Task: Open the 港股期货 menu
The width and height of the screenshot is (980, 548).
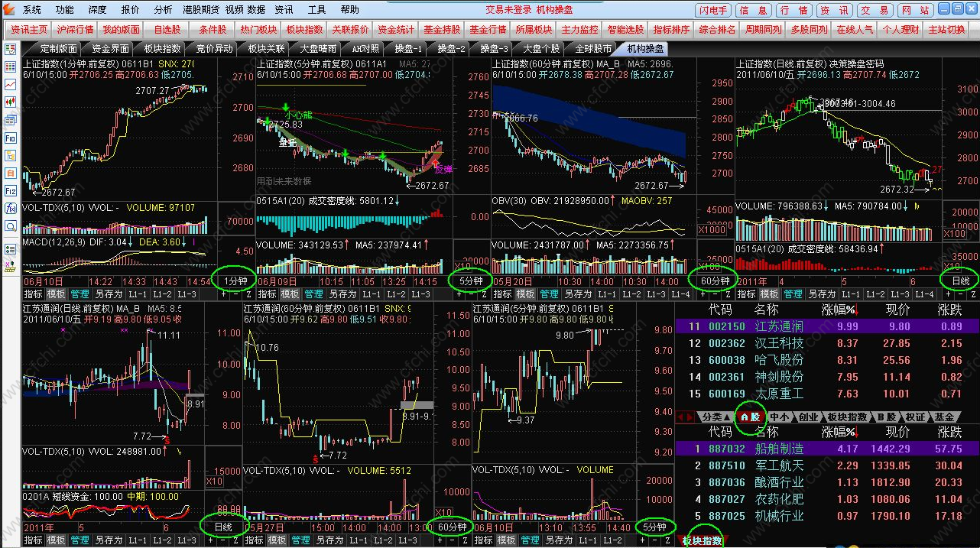Action: point(201,10)
